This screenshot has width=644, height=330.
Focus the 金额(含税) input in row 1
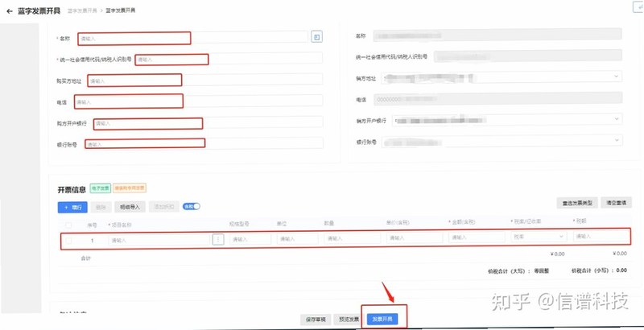click(x=477, y=237)
